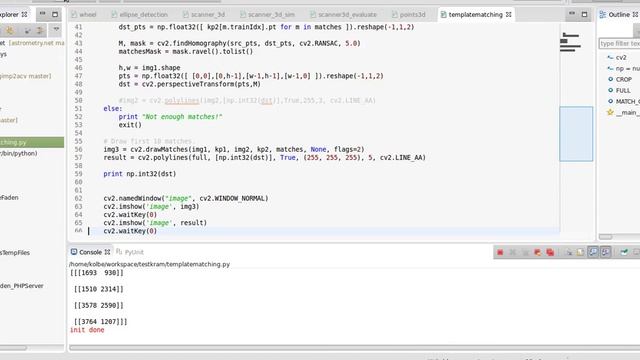This screenshot has height=360, width=640.
Task: Select the Faden project in Explorer
Action: [x=9, y=198]
